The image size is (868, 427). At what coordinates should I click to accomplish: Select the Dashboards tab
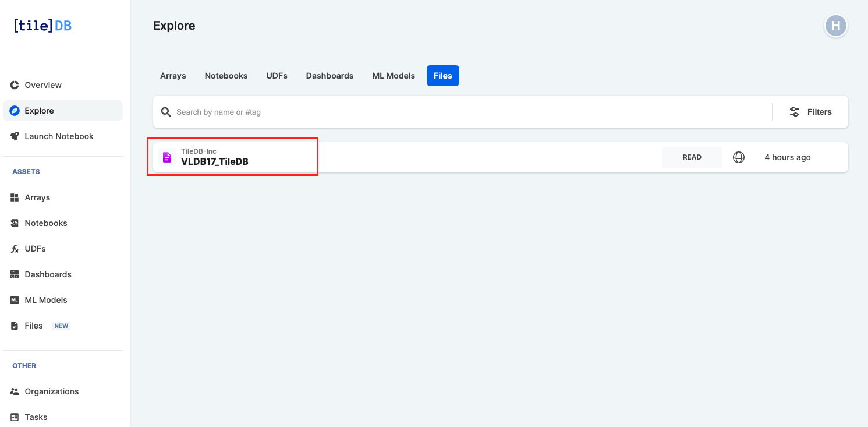click(x=330, y=76)
